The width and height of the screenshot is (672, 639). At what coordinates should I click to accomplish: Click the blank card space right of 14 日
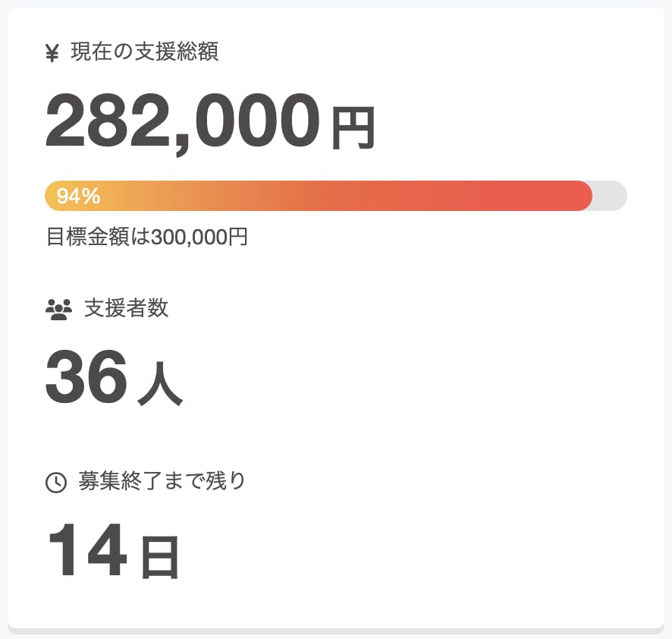click(x=417, y=551)
